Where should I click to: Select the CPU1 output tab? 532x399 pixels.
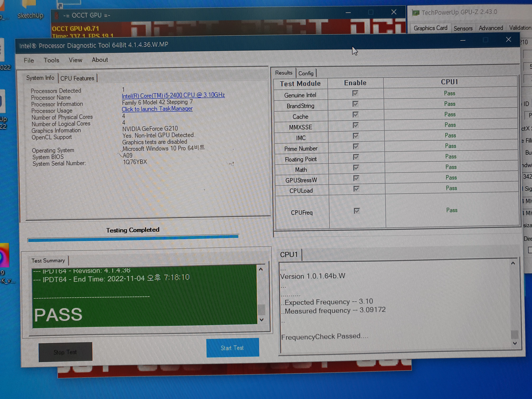pos(289,255)
